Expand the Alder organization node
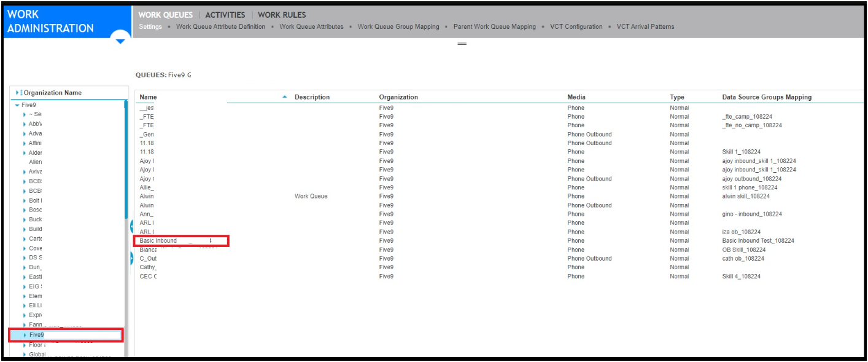 click(x=25, y=153)
